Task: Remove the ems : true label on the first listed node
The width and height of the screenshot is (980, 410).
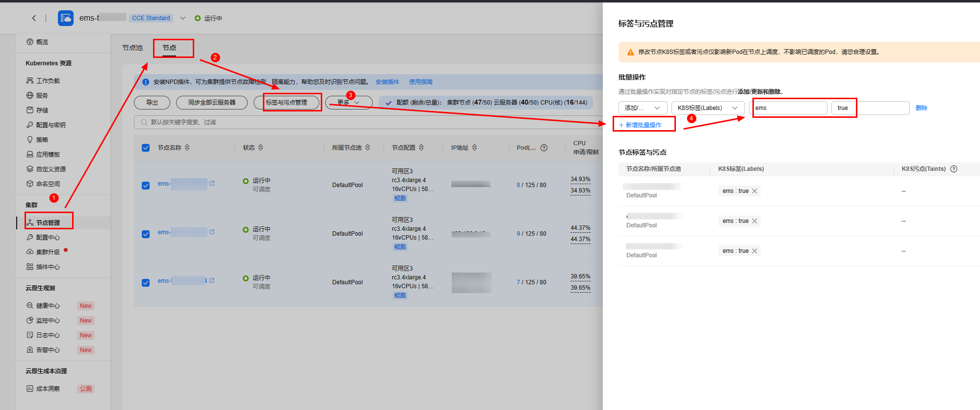Action: point(754,191)
